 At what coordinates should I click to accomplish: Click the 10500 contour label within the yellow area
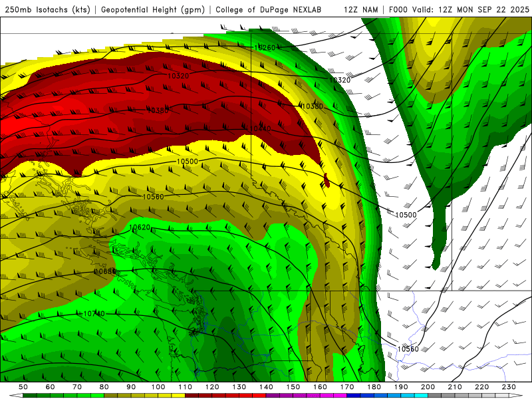pyautogui.click(x=188, y=161)
